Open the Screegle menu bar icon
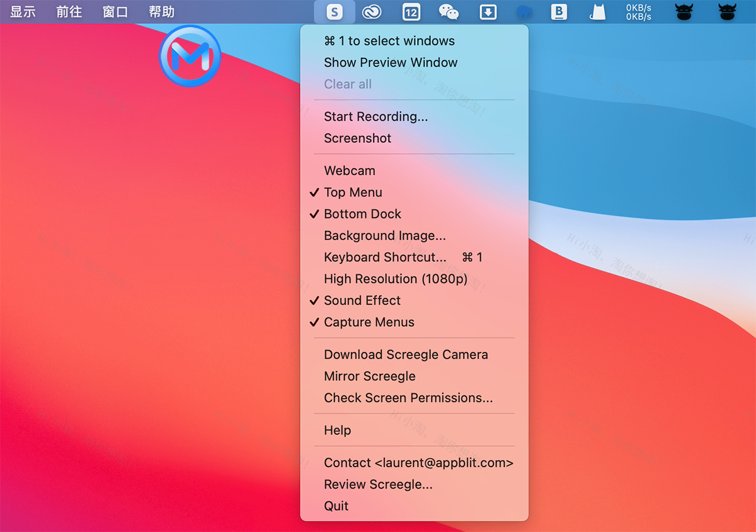Screen dimensions: 756x532 pos(335,11)
